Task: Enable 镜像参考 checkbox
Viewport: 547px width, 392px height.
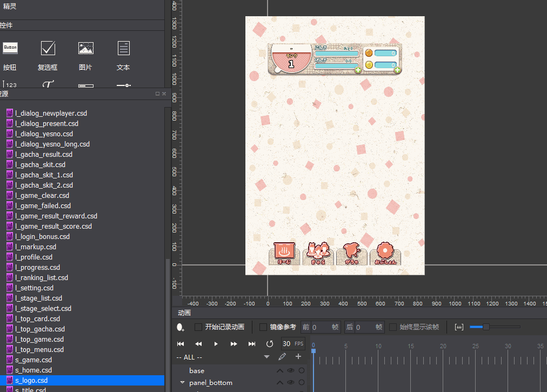Action: (x=263, y=327)
